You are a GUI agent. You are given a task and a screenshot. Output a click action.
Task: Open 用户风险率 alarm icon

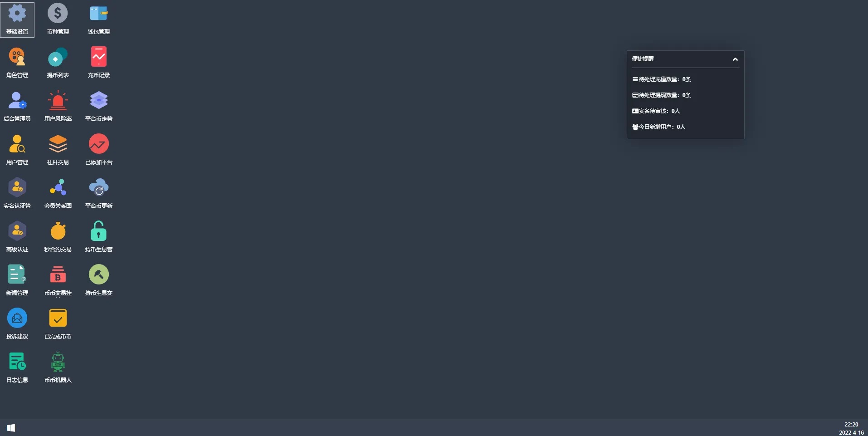coord(58,101)
